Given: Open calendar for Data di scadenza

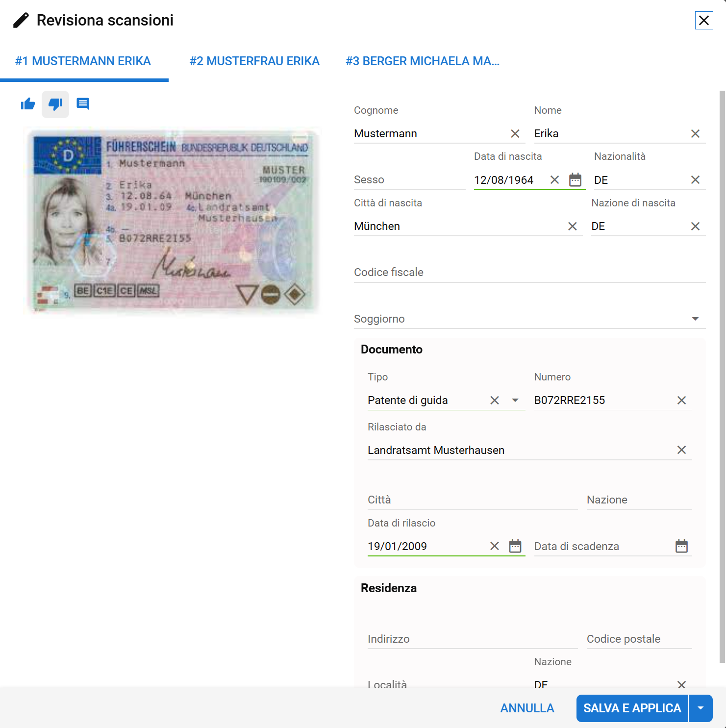Looking at the screenshot, I should (681, 546).
